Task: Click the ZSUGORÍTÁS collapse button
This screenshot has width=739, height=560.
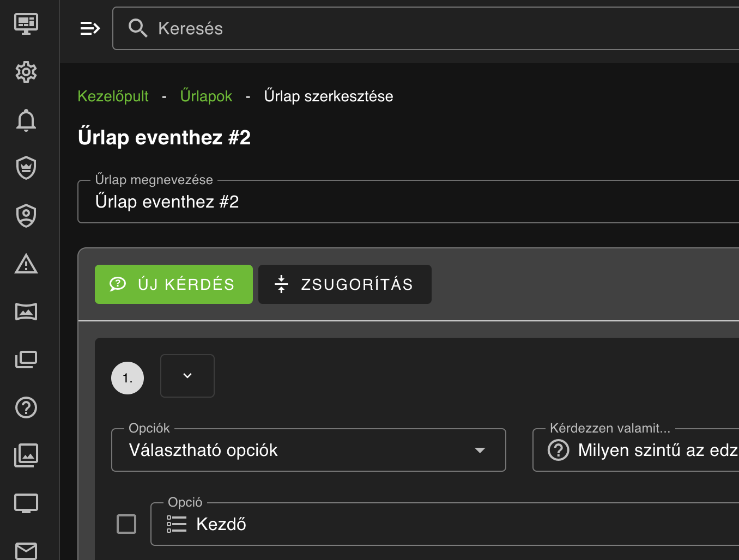Action: point(345,284)
